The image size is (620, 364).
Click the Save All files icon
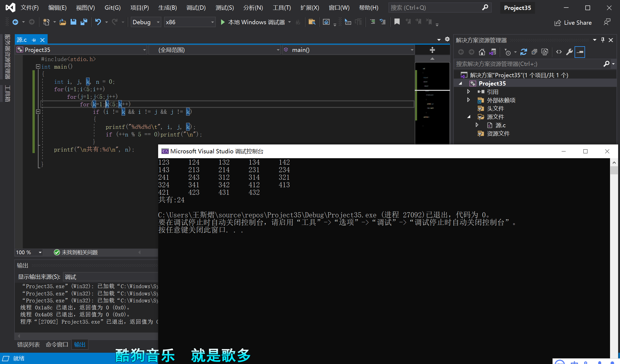(85, 22)
